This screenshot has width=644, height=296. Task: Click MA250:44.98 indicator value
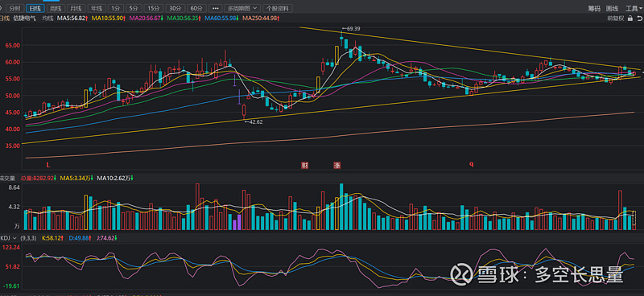tap(261, 18)
